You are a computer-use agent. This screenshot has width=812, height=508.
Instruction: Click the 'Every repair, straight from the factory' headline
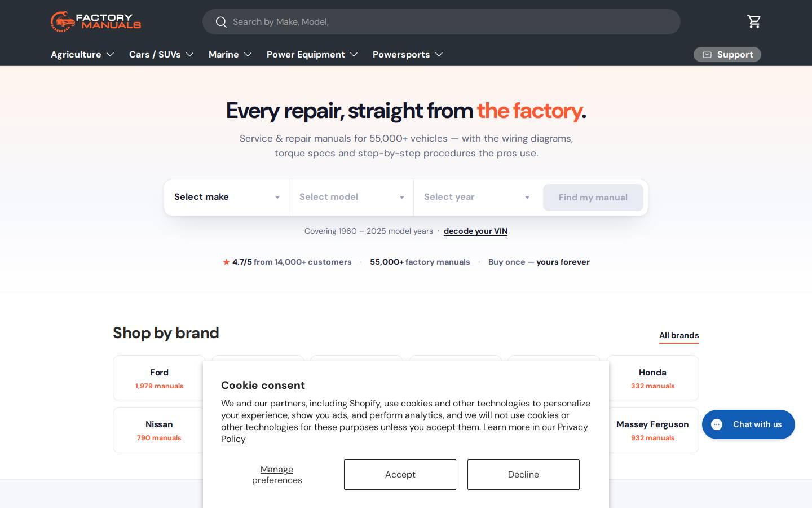[x=406, y=111]
